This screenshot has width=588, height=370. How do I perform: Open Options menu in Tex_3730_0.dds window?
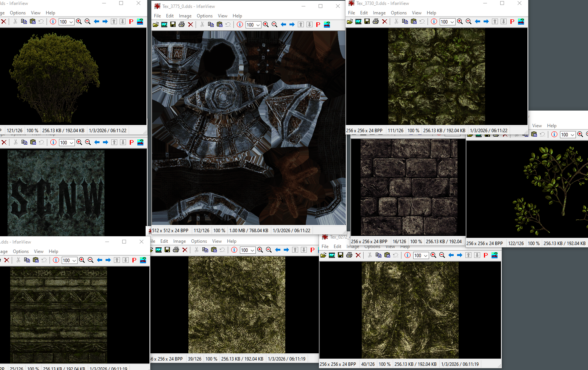pyautogui.click(x=398, y=13)
